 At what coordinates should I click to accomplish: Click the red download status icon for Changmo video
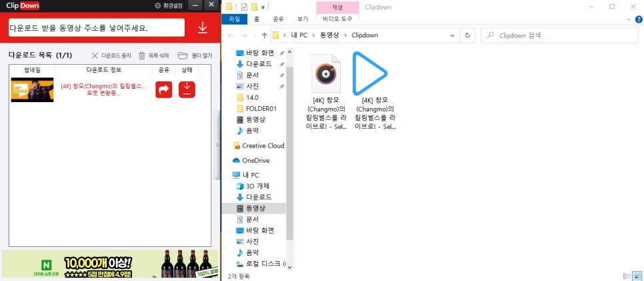(187, 89)
